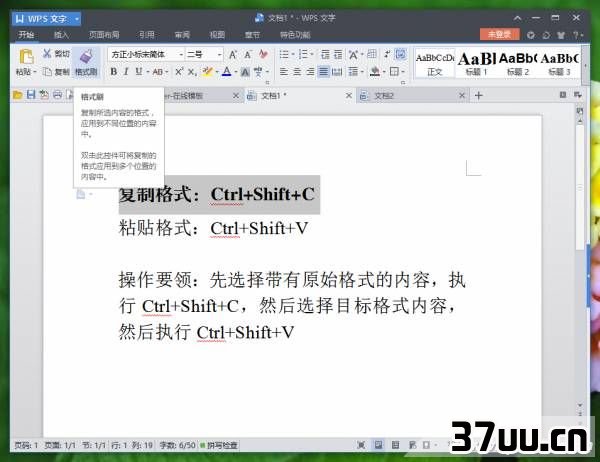The height and width of the screenshot is (462, 600).
Task: Open the 开始 (Home) ribbon tab
Action: click(26, 35)
